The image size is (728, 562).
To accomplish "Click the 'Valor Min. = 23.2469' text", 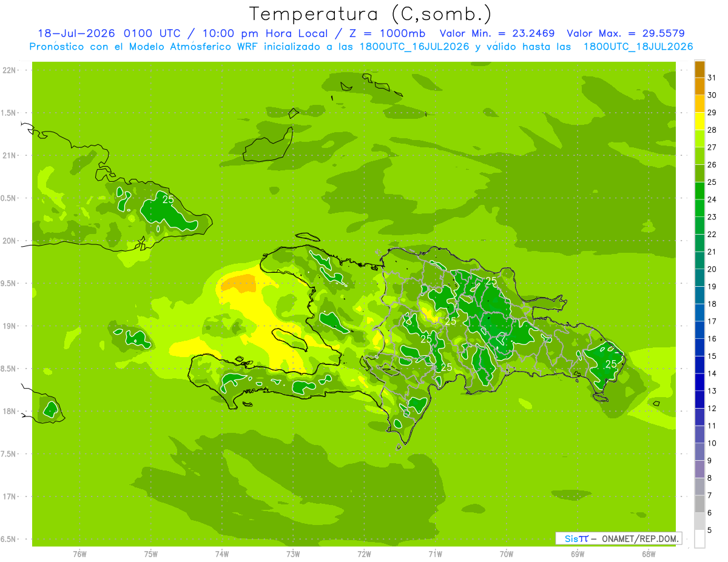I will [497, 33].
